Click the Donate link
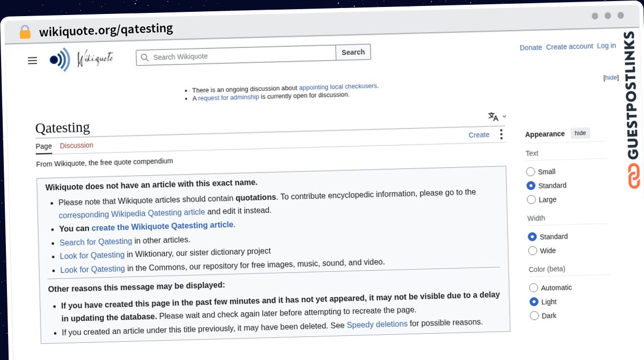The width and height of the screenshot is (644, 360). 531,47
